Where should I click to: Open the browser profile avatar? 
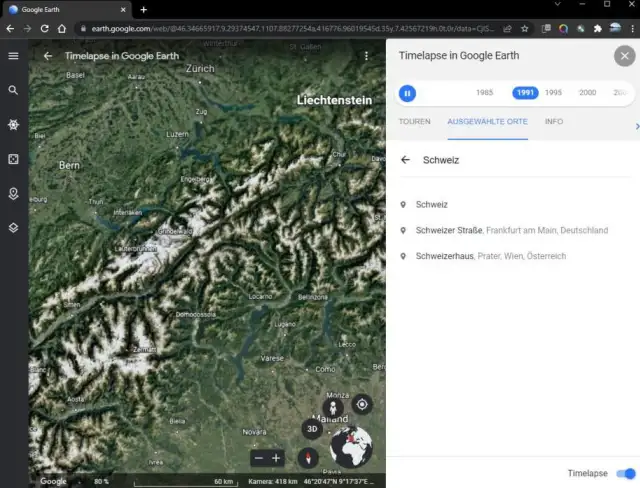[615, 28]
